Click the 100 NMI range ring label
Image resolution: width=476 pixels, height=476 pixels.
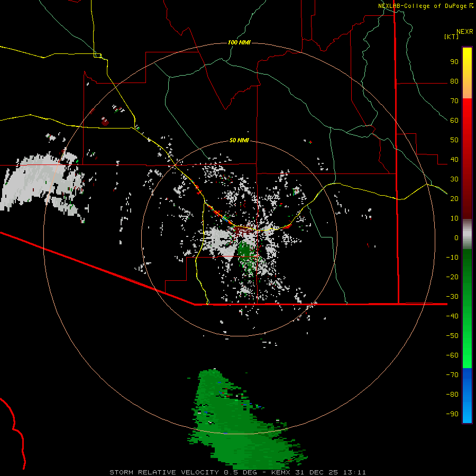pos(239,42)
